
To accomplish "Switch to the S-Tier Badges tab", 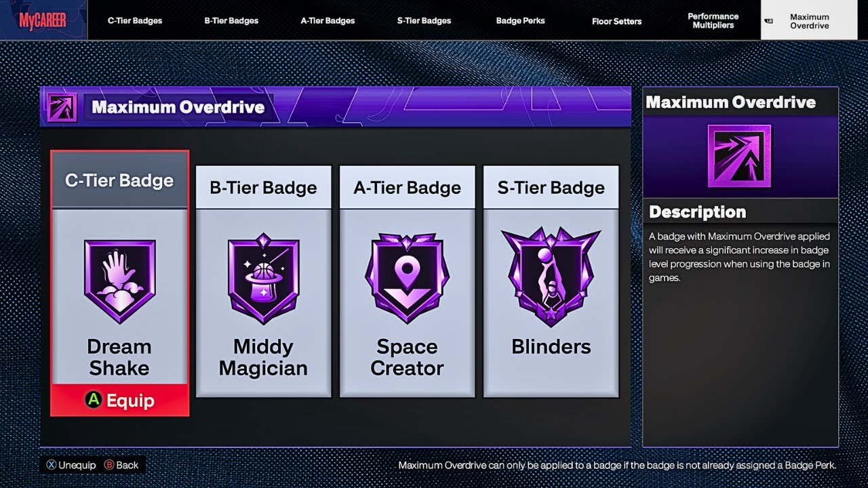I will pos(424,20).
